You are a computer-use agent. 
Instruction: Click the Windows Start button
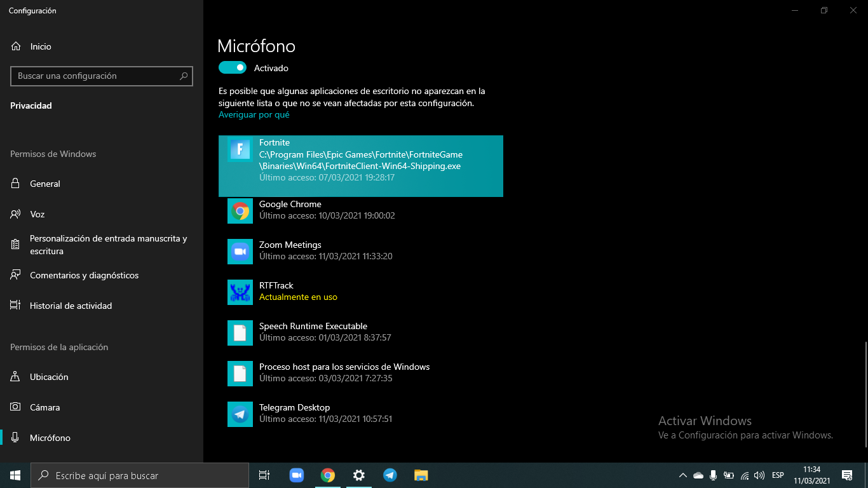point(15,475)
